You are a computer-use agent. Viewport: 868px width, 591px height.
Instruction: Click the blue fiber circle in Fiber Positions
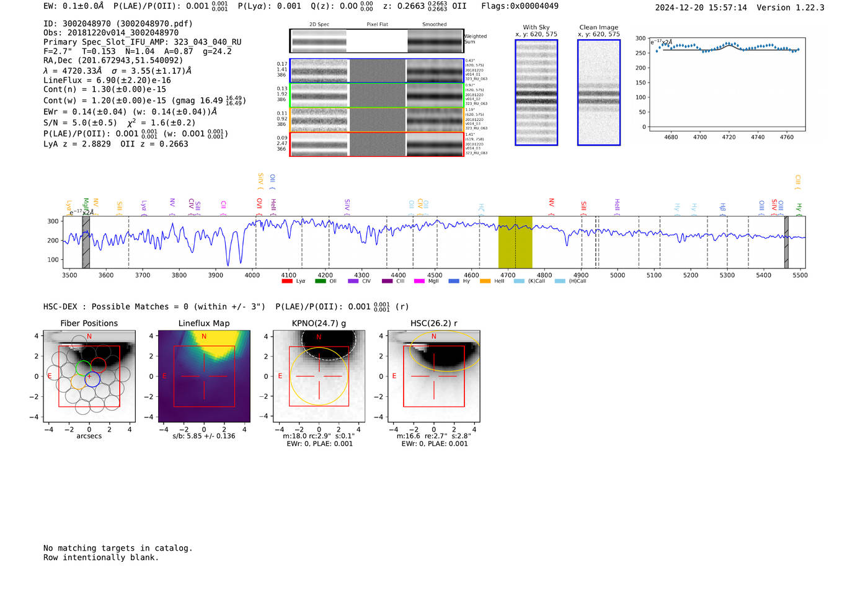click(x=92, y=379)
